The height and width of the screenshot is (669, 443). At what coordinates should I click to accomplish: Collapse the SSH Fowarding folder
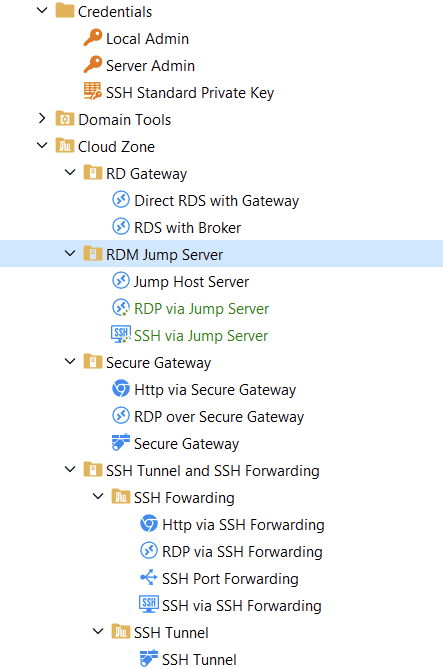point(98,496)
